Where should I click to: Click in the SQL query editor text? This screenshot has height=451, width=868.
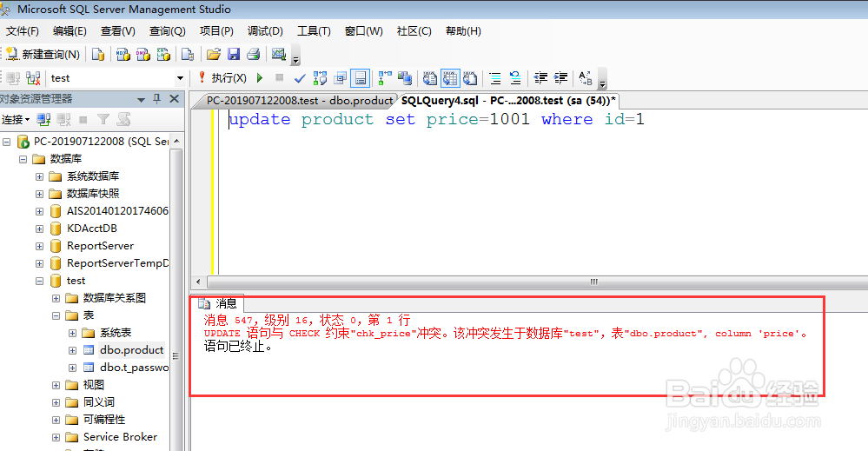[436, 120]
